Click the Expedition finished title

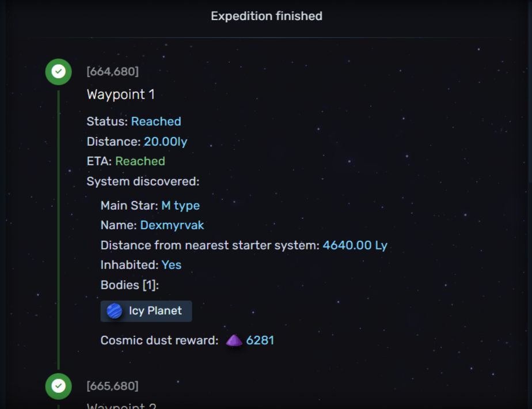[266, 16]
